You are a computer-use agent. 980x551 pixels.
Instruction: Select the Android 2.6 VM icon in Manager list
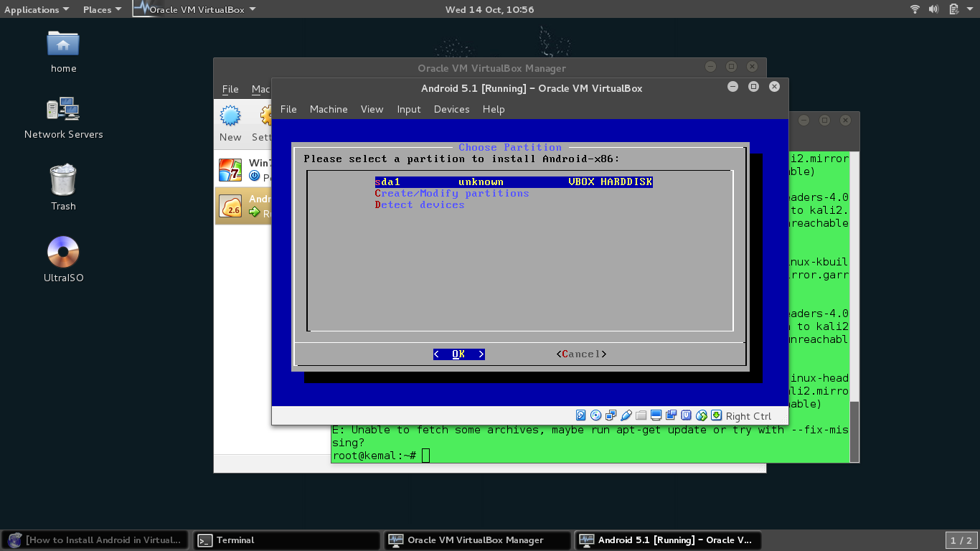[x=230, y=206]
